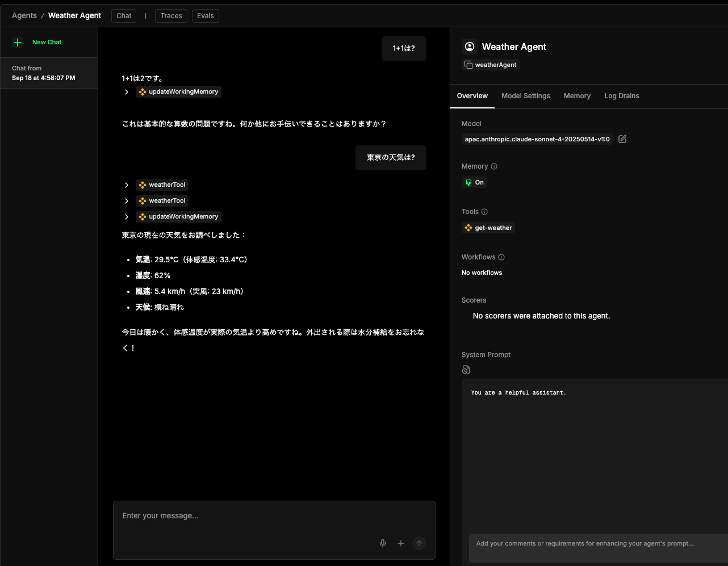Click the Memory On status badge
Screen dimensions: 728x566
(x=474, y=182)
